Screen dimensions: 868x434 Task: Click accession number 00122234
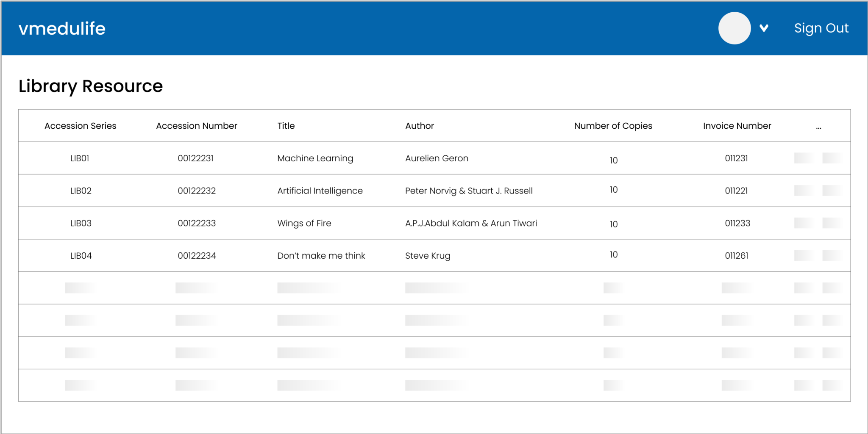[197, 256]
